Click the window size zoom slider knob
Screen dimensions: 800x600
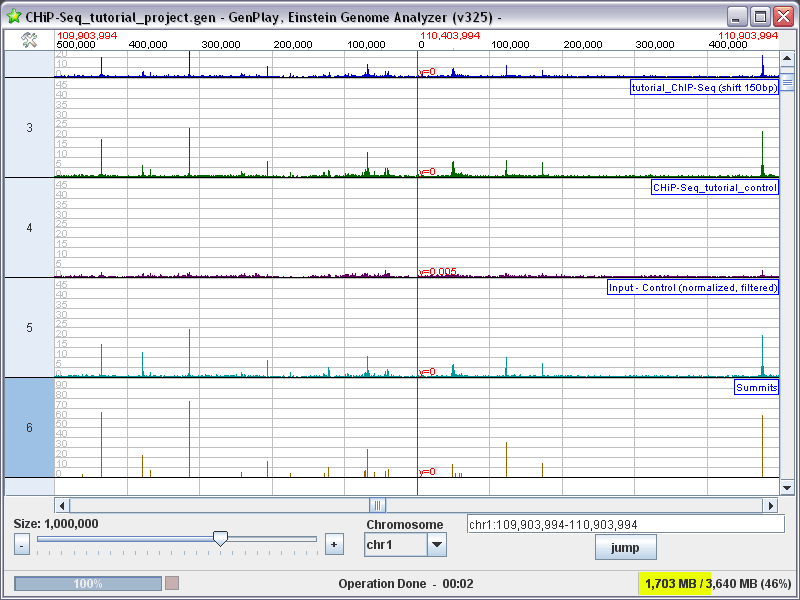pos(220,538)
